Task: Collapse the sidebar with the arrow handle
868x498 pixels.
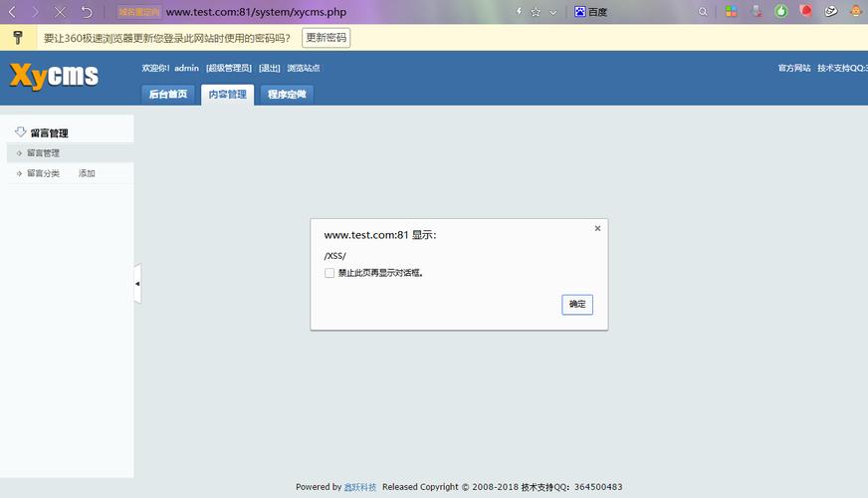Action: click(137, 284)
